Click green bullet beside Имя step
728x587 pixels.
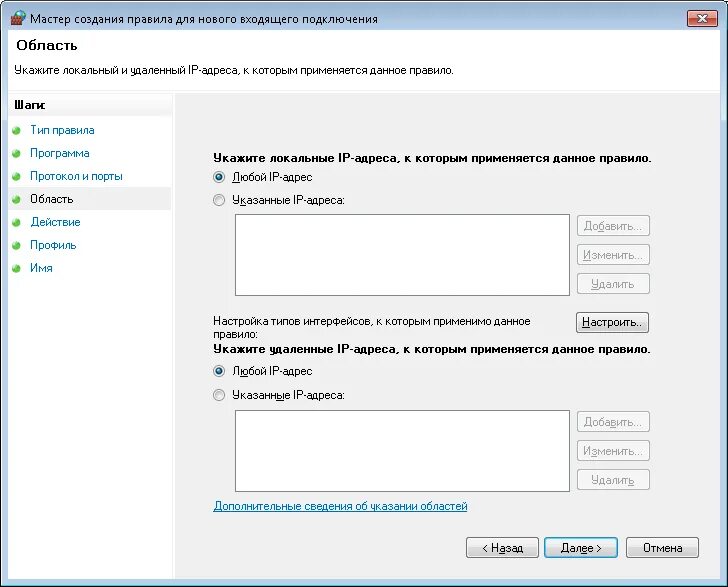click(16, 268)
